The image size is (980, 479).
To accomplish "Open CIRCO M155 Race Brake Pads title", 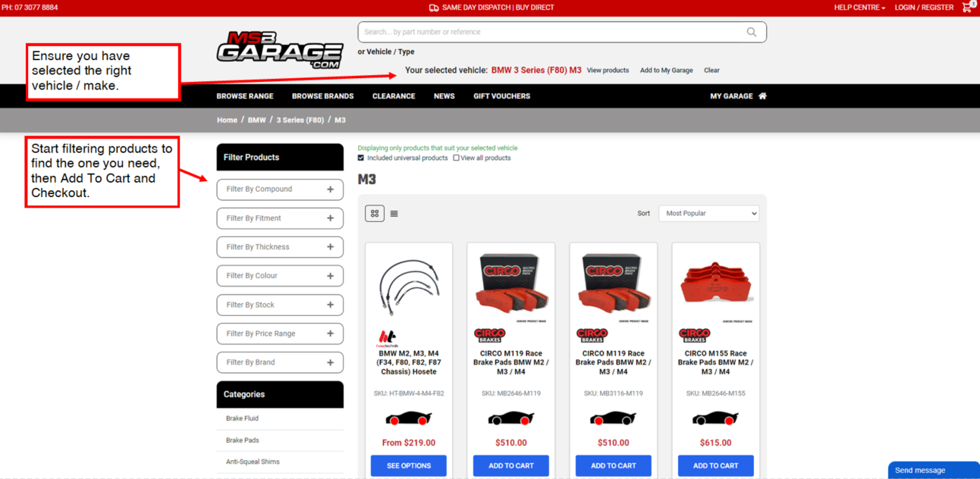I will coord(715,362).
